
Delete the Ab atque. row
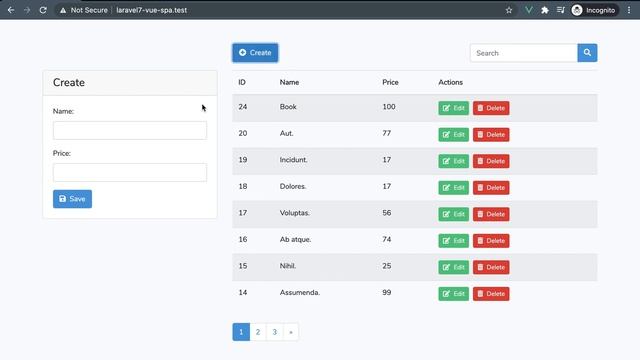491,241
